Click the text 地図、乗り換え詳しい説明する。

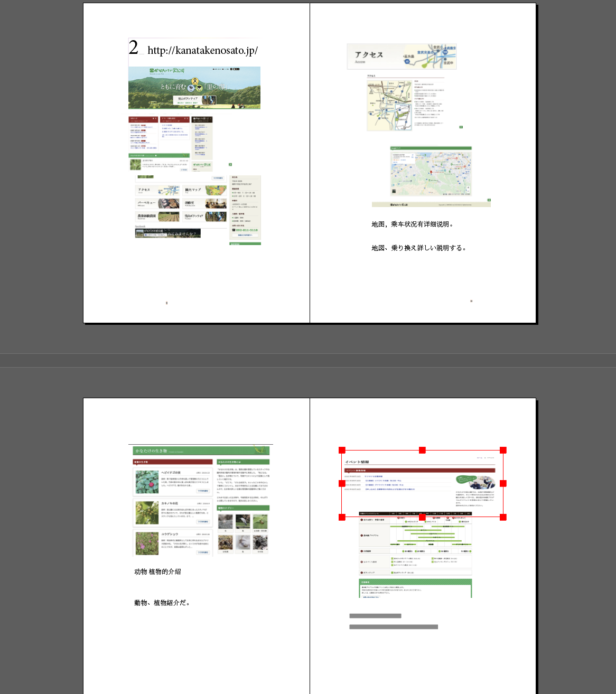click(418, 248)
